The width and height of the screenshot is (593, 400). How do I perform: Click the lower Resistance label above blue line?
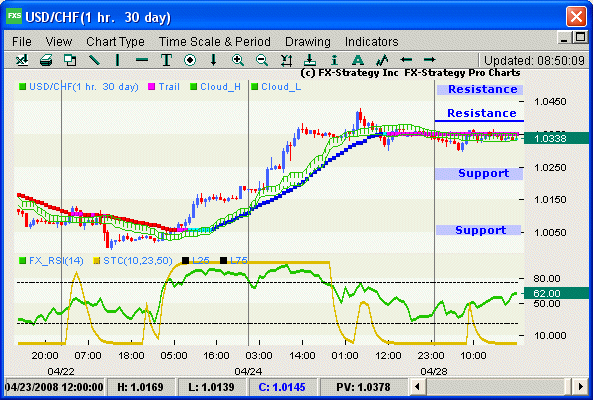481,113
